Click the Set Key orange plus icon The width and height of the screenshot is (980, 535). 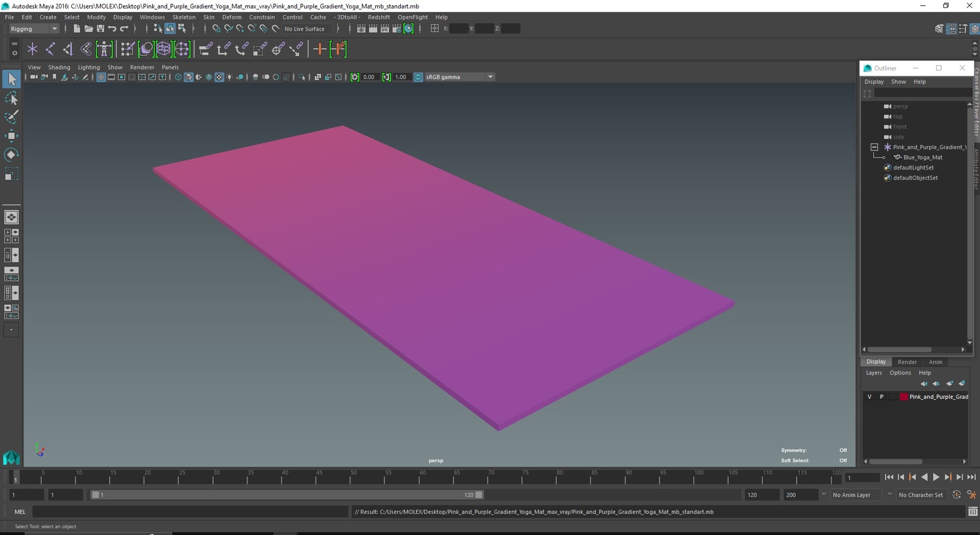click(x=320, y=49)
